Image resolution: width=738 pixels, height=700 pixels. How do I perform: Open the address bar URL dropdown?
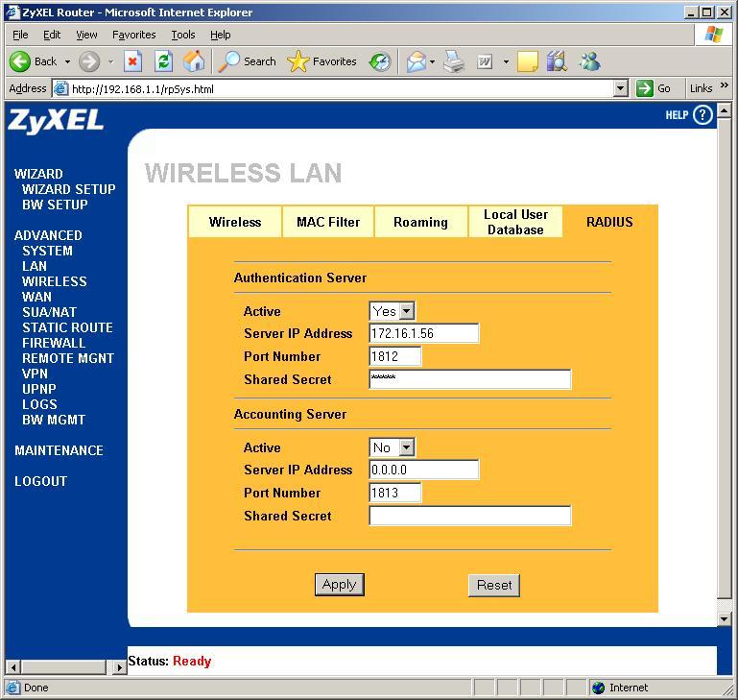pyautogui.click(x=621, y=88)
